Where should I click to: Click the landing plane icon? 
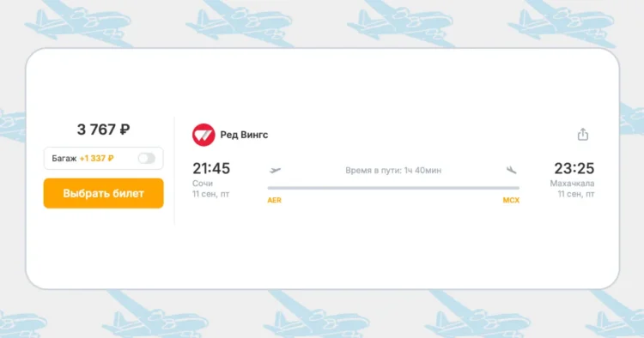click(511, 170)
